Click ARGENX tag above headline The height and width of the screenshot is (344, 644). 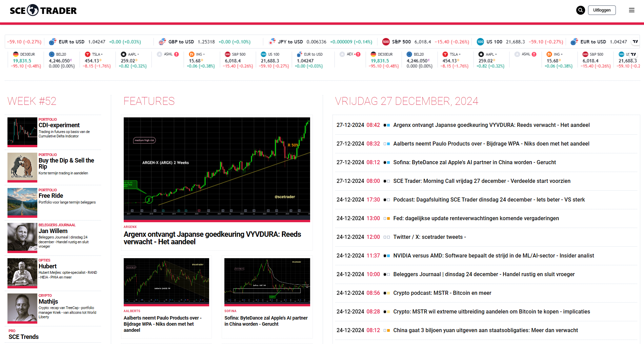(130, 227)
